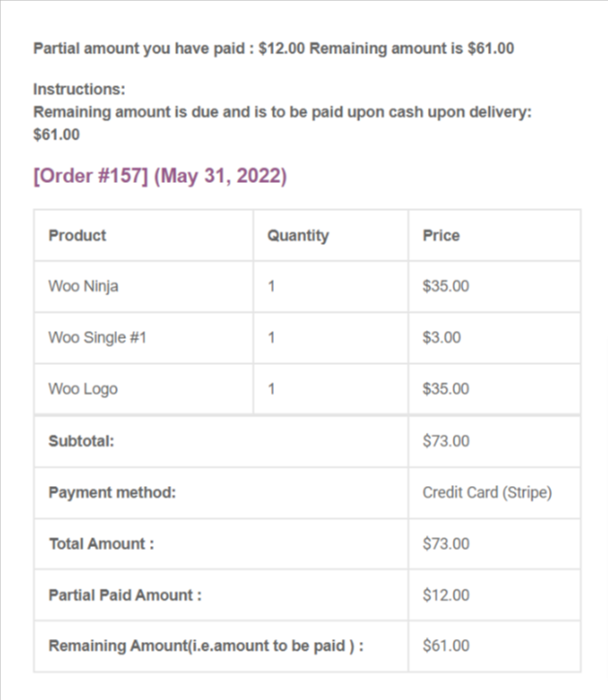Click the Instructions heading text

(79, 89)
